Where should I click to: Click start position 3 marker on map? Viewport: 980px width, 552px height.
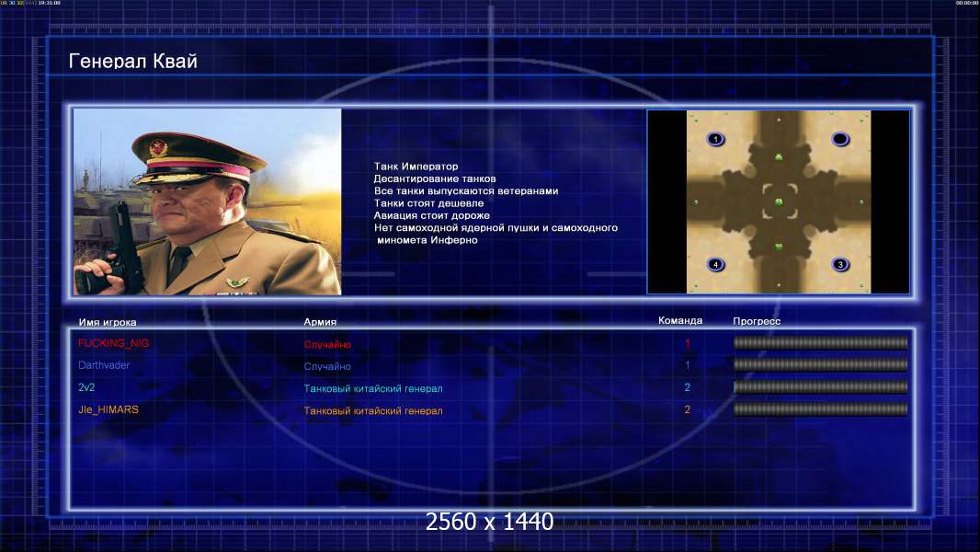[840, 264]
